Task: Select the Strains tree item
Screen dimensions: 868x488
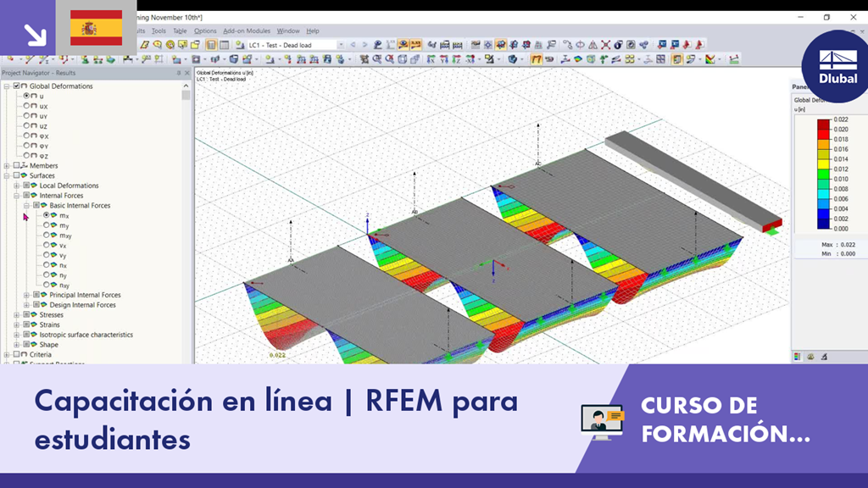Action: pos(49,324)
